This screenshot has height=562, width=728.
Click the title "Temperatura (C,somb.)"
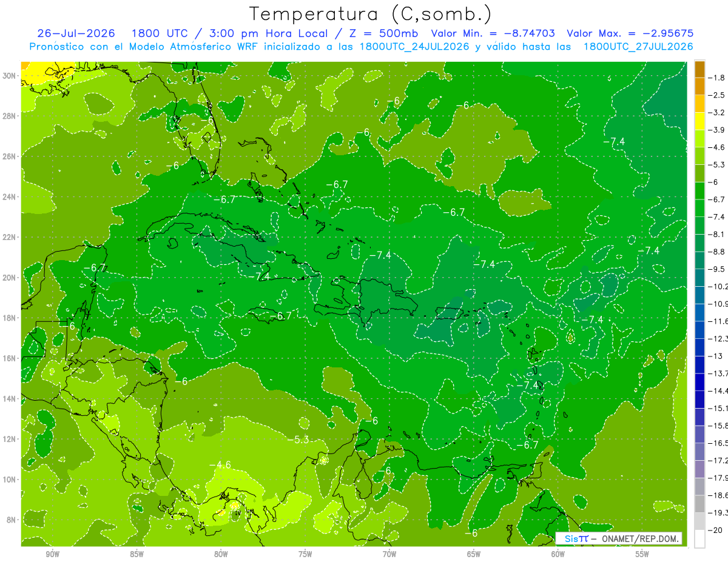371,14
